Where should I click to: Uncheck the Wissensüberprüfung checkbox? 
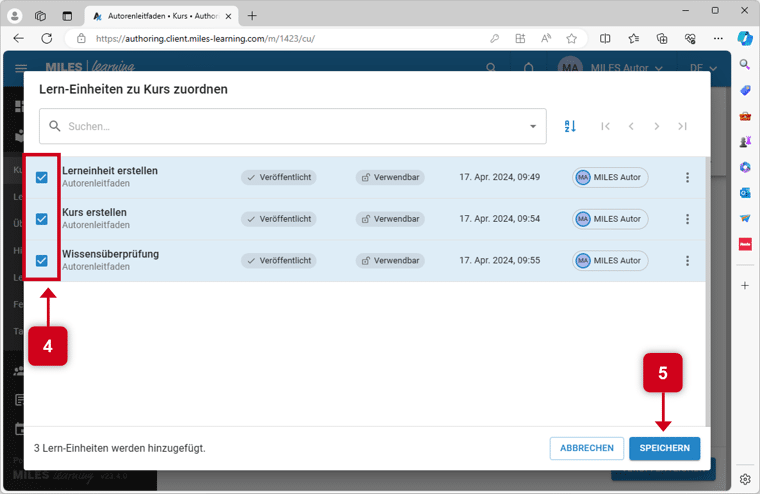point(42,260)
